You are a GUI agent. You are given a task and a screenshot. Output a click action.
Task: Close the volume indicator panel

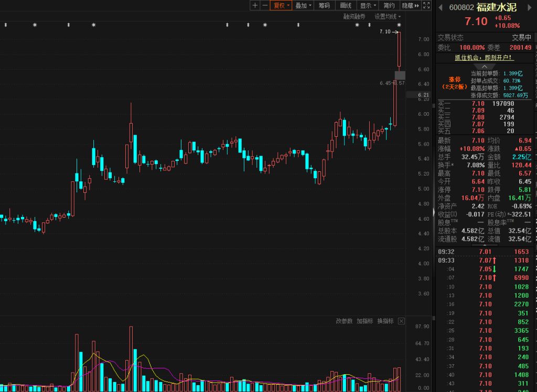point(401,321)
